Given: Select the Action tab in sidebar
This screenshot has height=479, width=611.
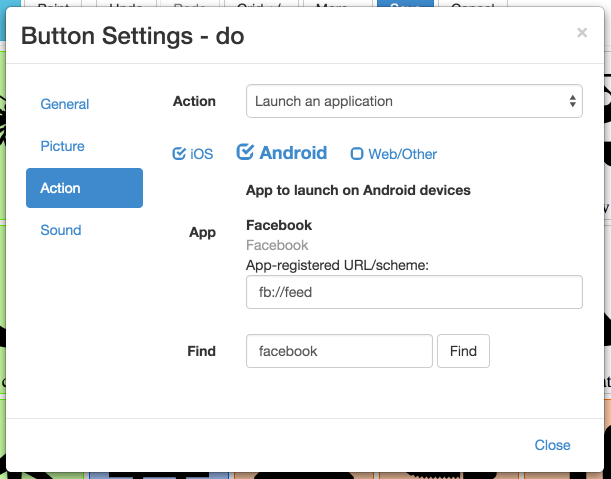Looking at the screenshot, I should (x=84, y=188).
